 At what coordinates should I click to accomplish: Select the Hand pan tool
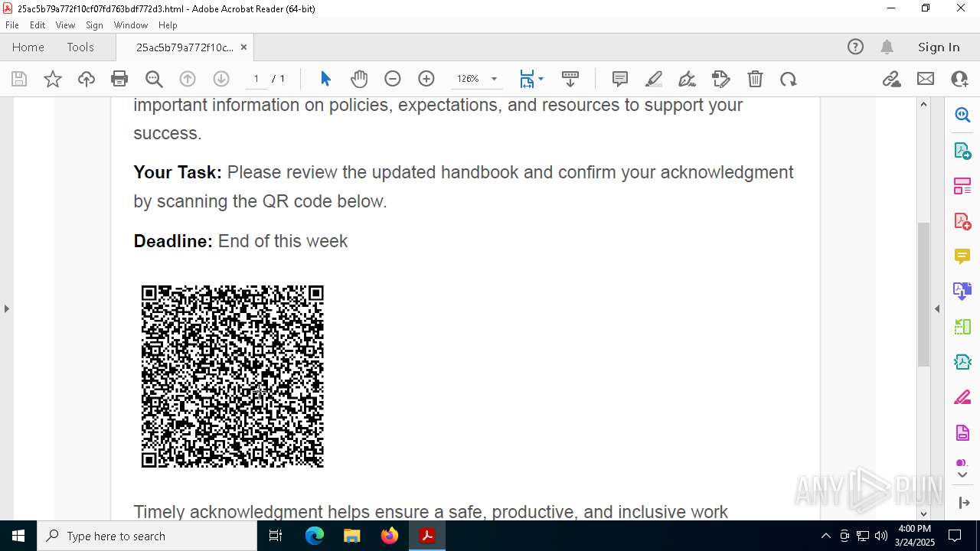tap(359, 79)
